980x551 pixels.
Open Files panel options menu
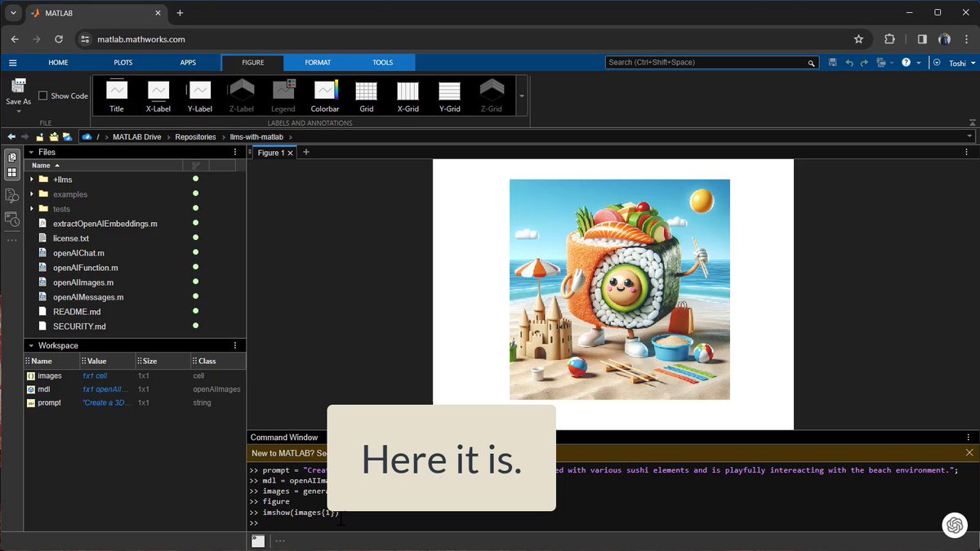pos(235,152)
